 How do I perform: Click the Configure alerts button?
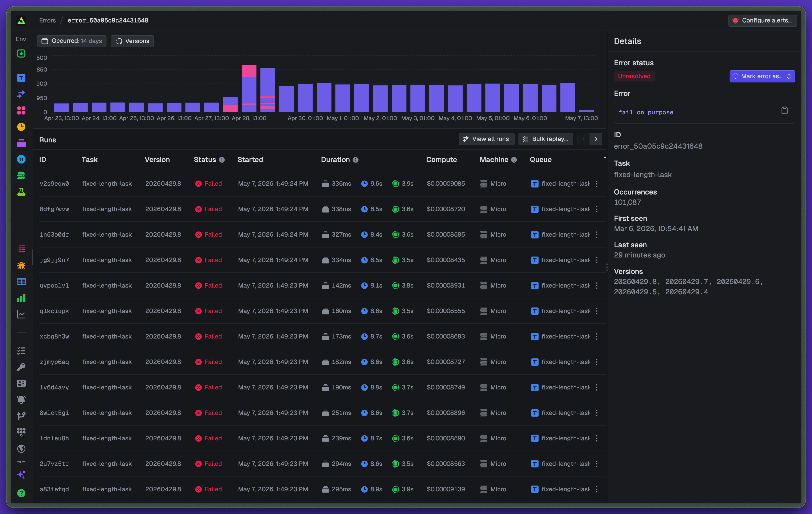[762, 21]
